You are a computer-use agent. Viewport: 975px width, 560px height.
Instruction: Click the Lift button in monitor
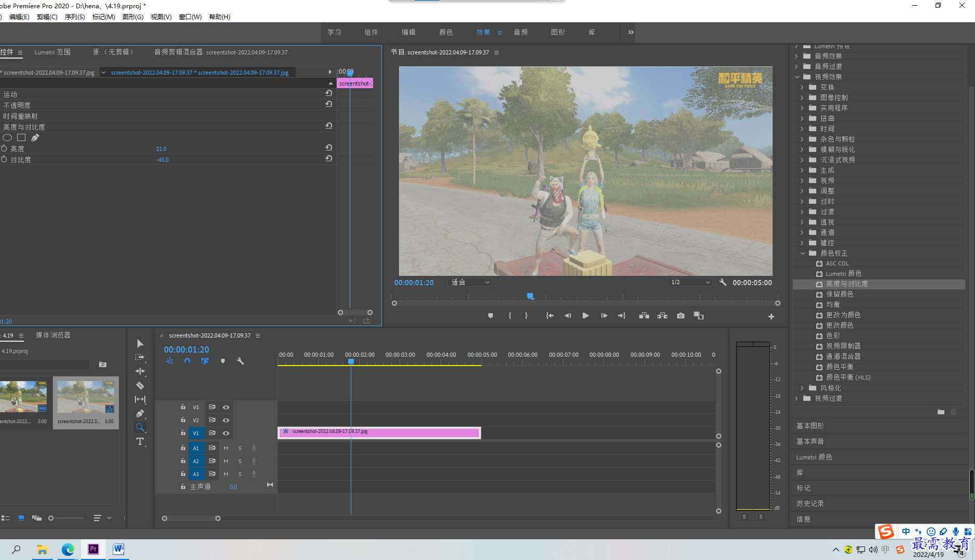(644, 316)
